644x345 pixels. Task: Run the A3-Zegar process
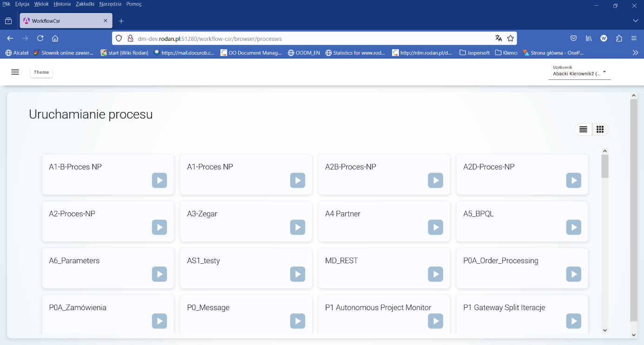(x=298, y=228)
